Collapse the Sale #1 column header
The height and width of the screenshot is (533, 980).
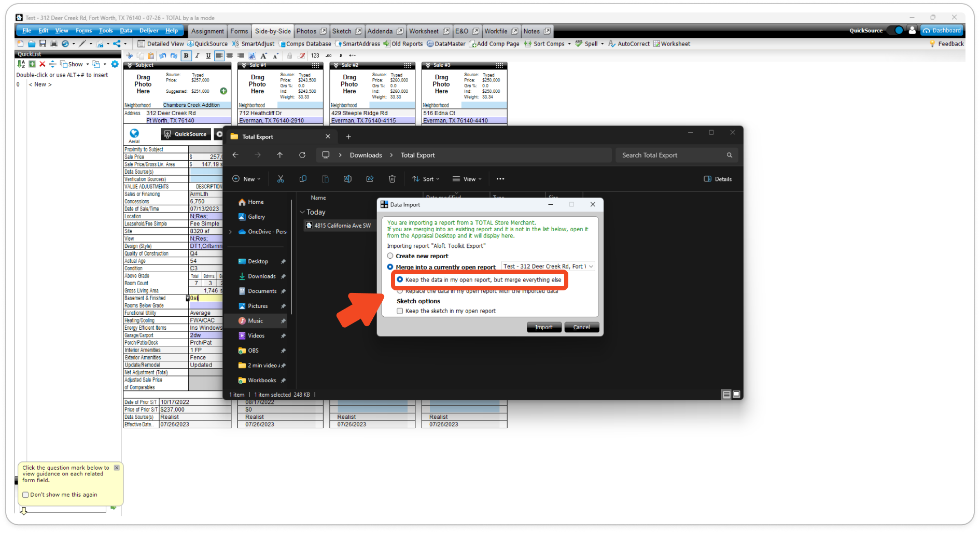244,65
